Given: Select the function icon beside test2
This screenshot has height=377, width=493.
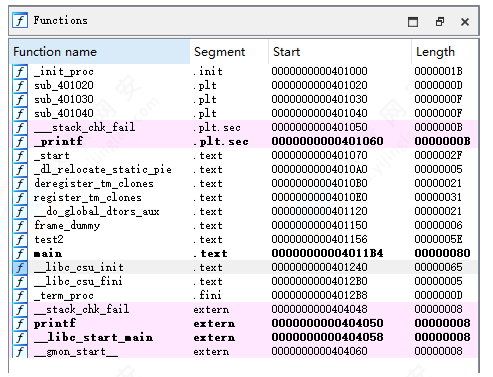Looking at the screenshot, I should pyautogui.click(x=20, y=239).
